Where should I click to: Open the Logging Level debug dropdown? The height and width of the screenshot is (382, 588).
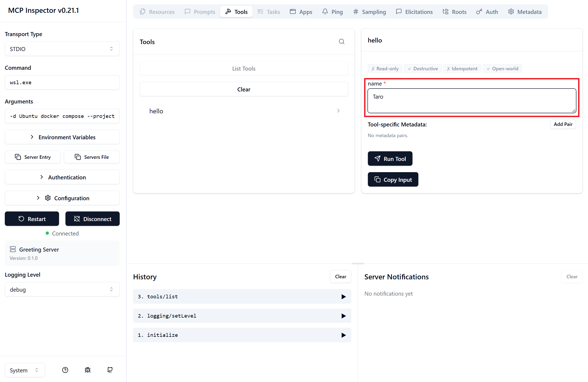[62, 290]
